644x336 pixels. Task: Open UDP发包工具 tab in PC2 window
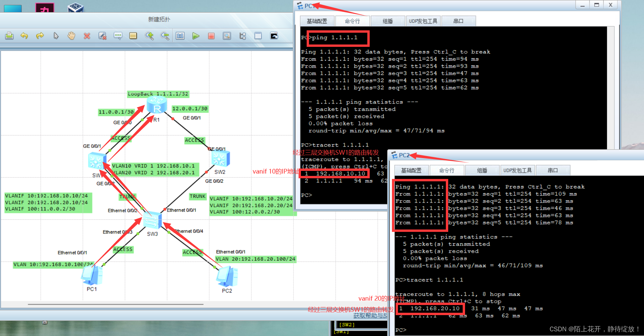[x=517, y=170]
